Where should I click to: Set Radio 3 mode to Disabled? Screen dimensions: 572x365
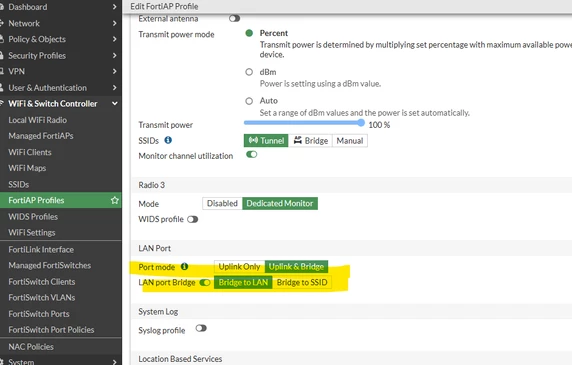(222, 203)
